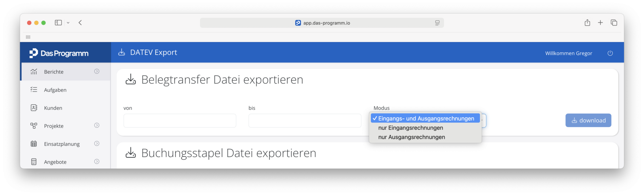Click the download button
This screenshot has width=644, height=195.
[x=588, y=120]
